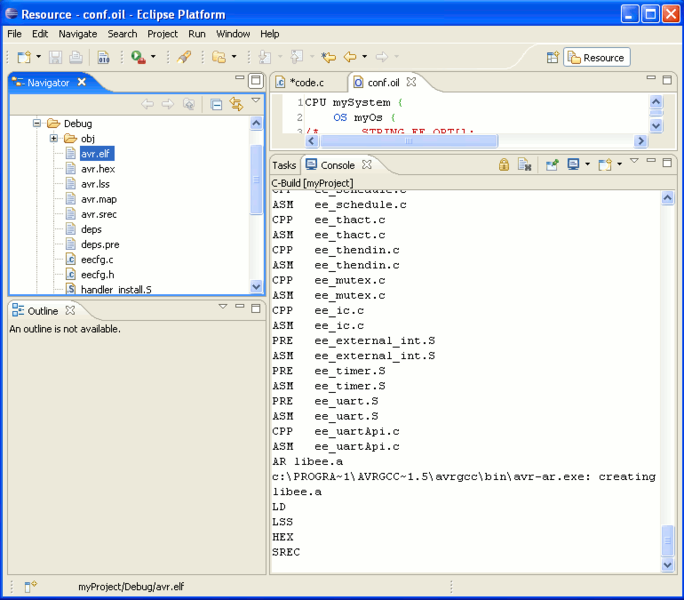This screenshot has width=684, height=600.
Task: Click the Collapse All icon in Navigator
Action: [216, 104]
